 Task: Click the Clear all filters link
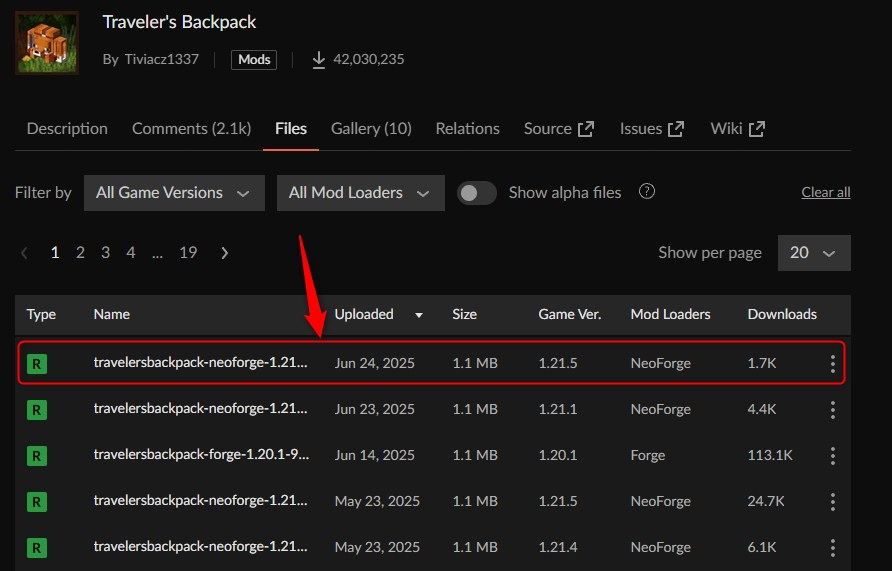click(825, 192)
